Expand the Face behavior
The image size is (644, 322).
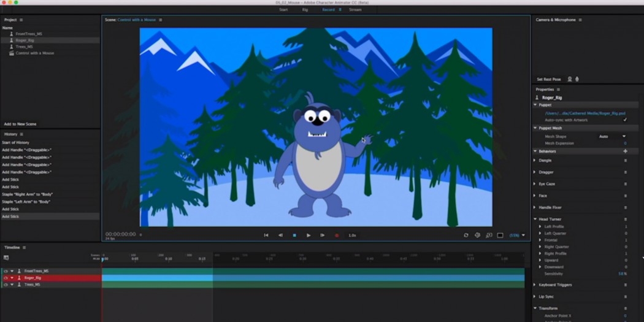click(x=535, y=196)
